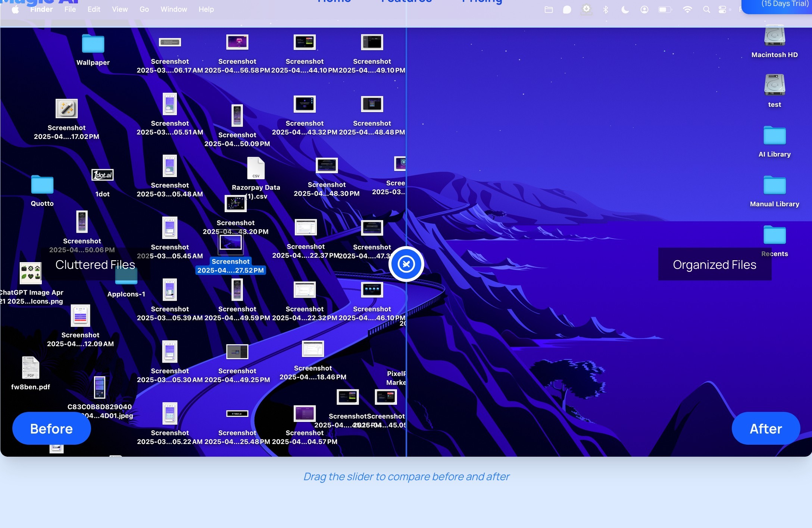
Task: Open the Macintosh HD drive icon
Action: click(774, 36)
